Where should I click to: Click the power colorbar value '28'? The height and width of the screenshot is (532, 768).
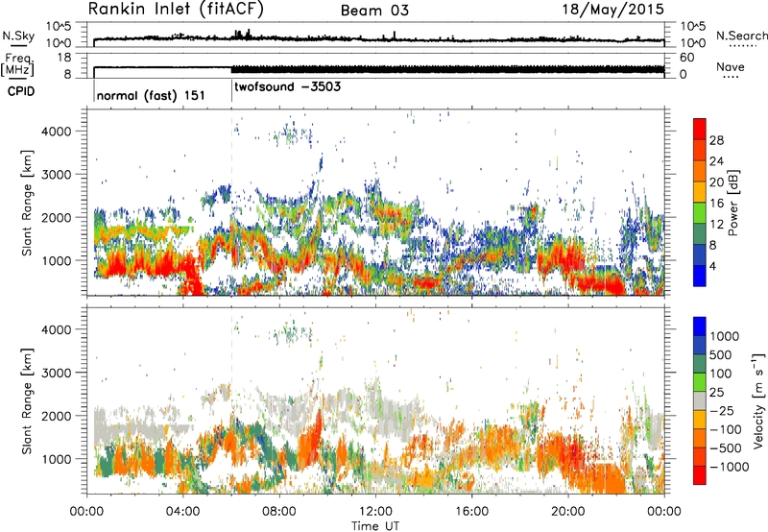[x=716, y=140]
